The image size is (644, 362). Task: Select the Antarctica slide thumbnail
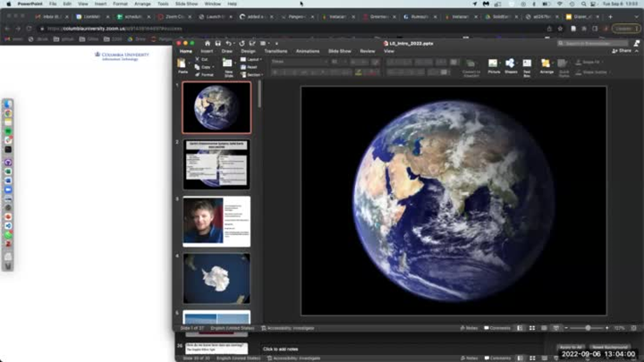pos(216,278)
